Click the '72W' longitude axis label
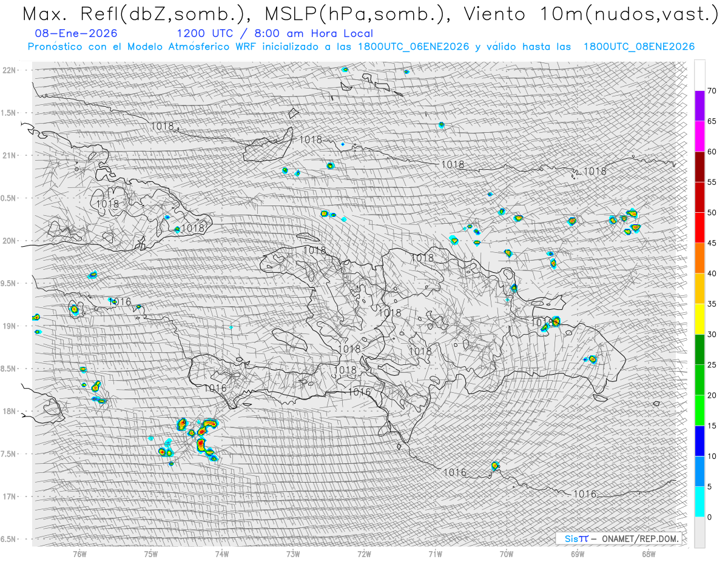 (364, 554)
